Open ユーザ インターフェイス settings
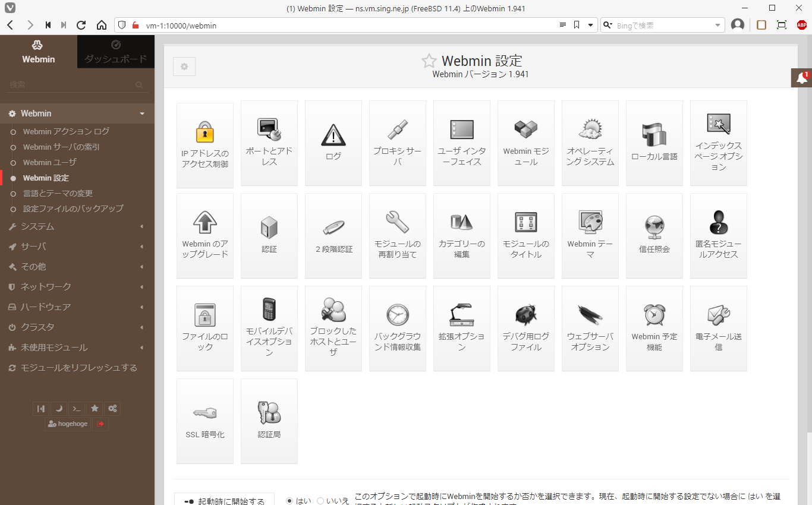This screenshot has height=505, width=812. click(462, 143)
